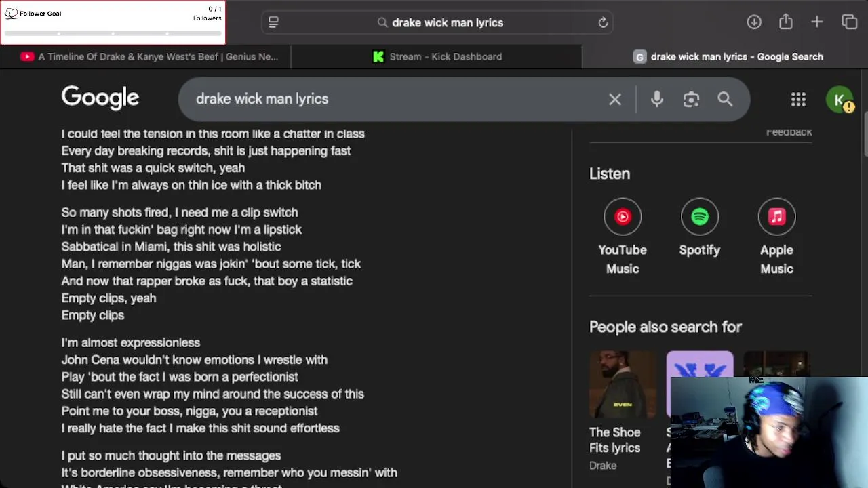Image resolution: width=868 pixels, height=488 pixels.
Task: Click the 'Listen' section heading
Action: tap(610, 174)
